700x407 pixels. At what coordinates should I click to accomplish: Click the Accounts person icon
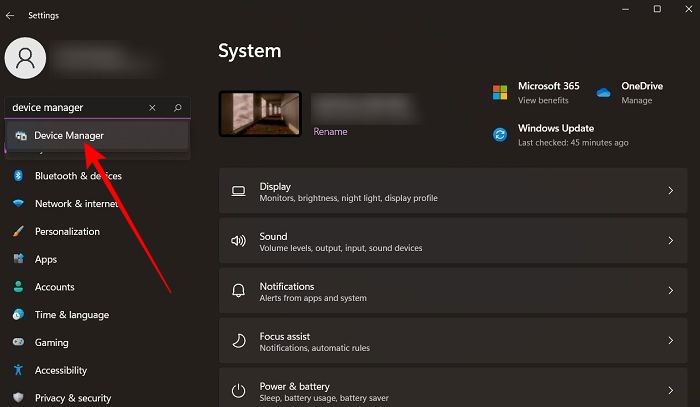pyautogui.click(x=18, y=287)
